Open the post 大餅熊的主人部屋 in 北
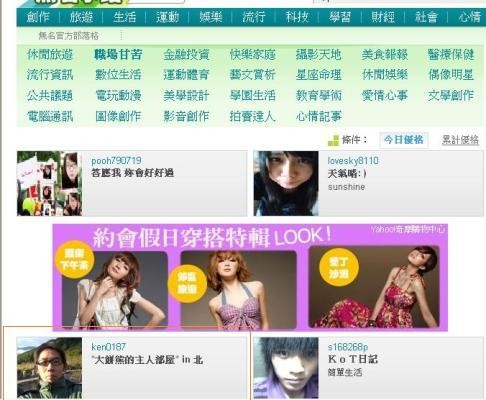 (147, 360)
